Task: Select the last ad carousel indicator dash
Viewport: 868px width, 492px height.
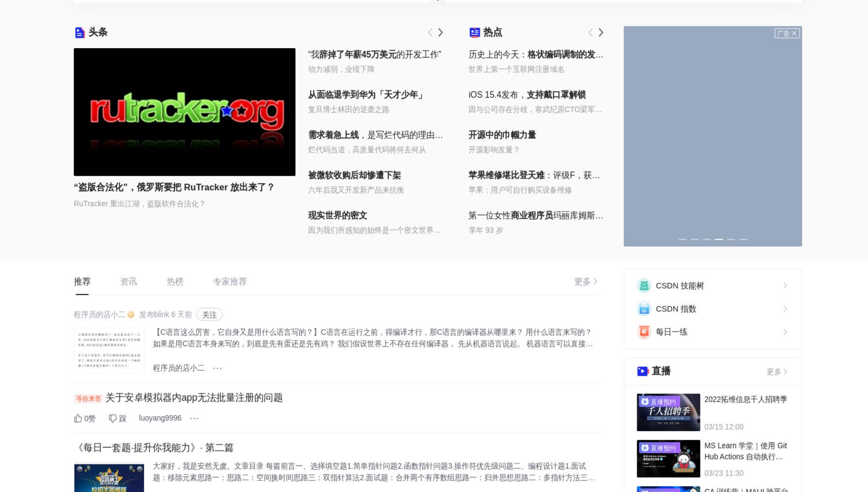Action: click(743, 239)
